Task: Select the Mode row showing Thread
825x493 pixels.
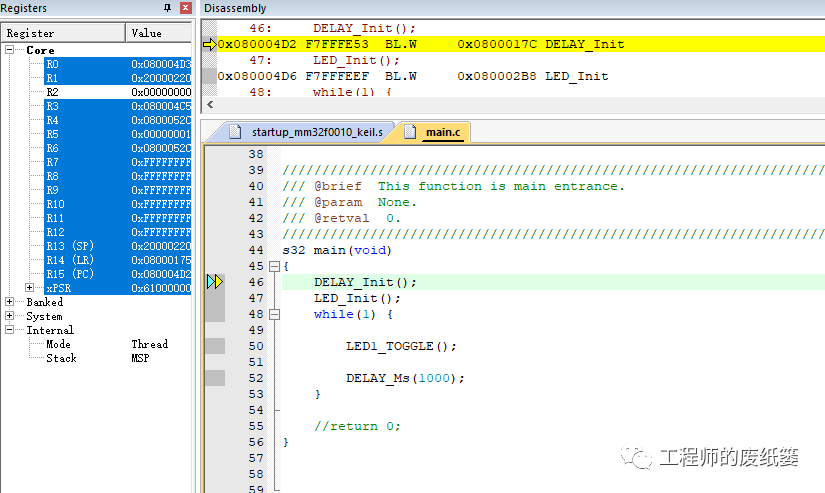Action: [107, 344]
